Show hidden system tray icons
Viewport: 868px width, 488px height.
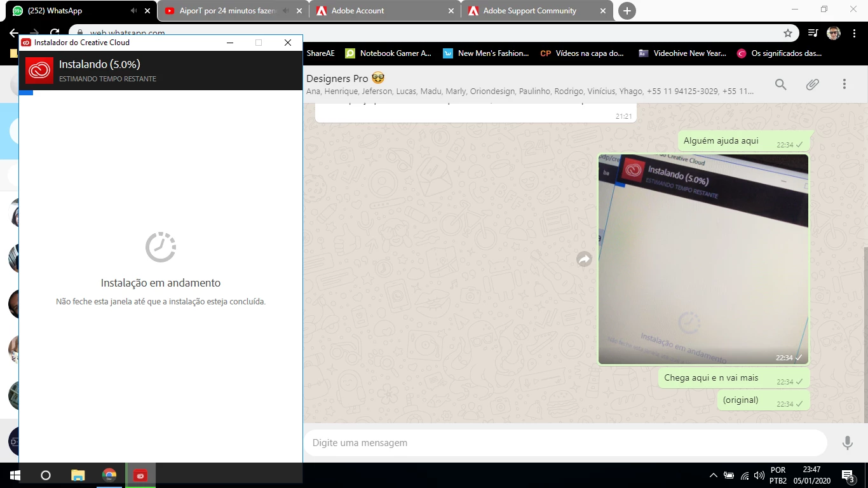713,475
